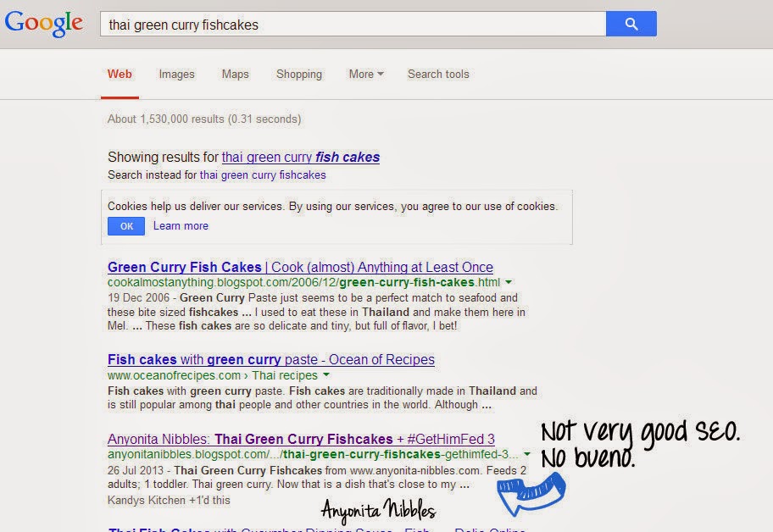The height and width of the screenshot is (532, 773).
Task: Click the blue search magnifier button
Action: tap(631, 24)
